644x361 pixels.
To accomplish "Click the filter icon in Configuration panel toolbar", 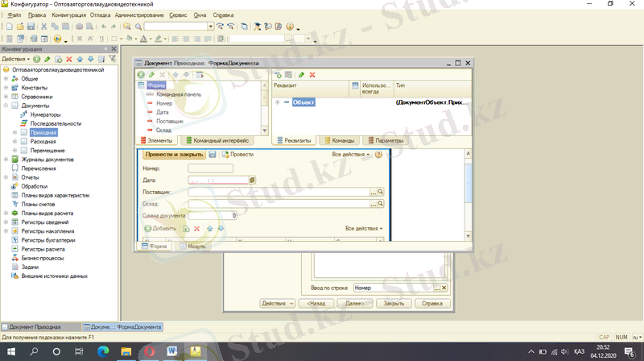I will tap(111, 59).
